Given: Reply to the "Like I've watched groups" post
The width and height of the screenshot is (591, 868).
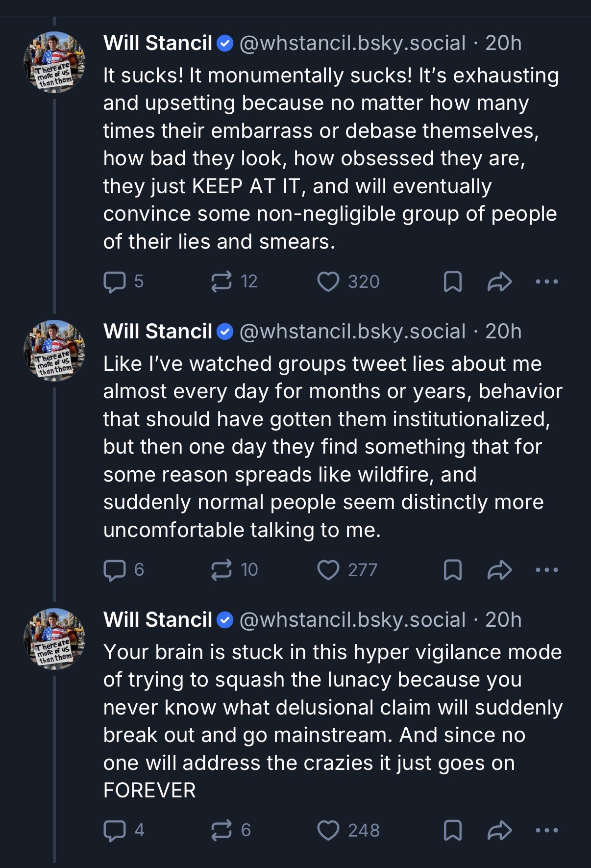Looking at the screenshot, I should pyautogui.click(x=115, y=570).
